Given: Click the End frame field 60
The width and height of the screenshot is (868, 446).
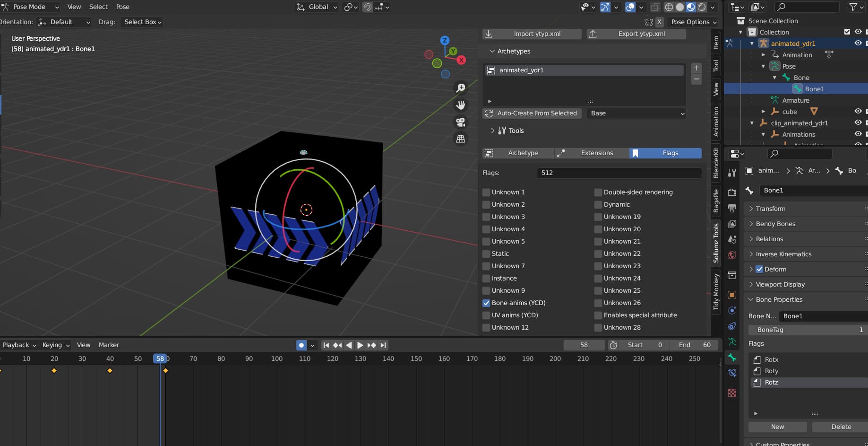Looking at the screenshot, I should [694, 345].
